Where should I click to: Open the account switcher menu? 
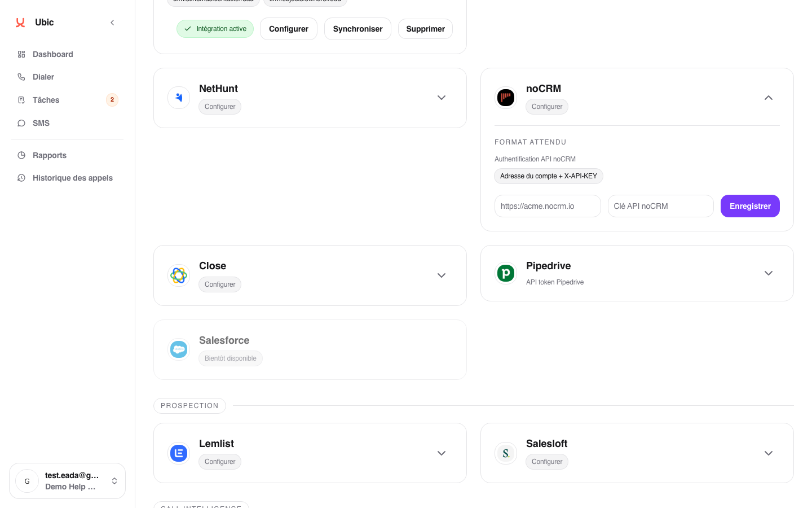[x=114, y=481]
